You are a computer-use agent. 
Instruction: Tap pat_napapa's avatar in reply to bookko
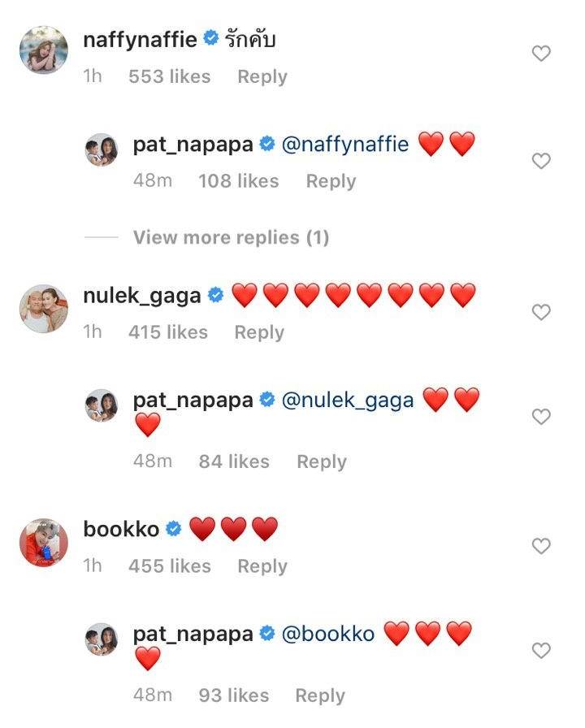click(x=102, y=639)
